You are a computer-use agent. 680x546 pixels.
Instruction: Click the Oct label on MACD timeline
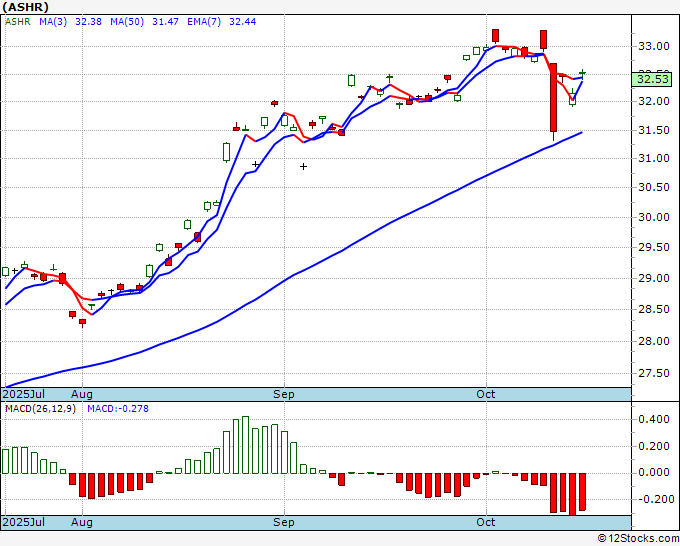485,522
